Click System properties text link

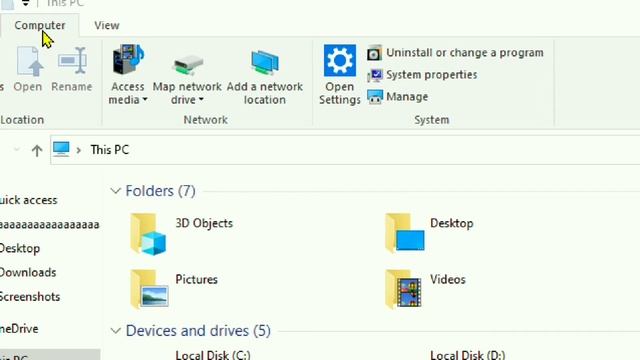pos(432,75)
